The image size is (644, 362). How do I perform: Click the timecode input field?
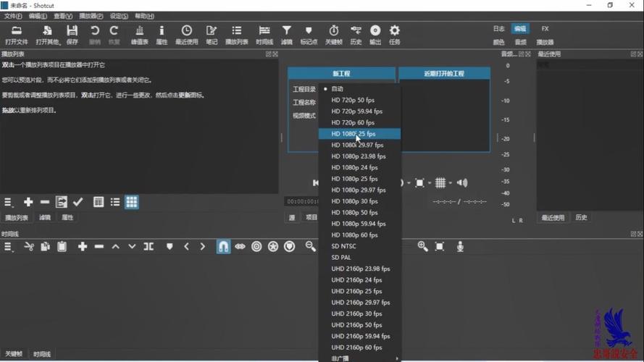click(x=302, y=201)
